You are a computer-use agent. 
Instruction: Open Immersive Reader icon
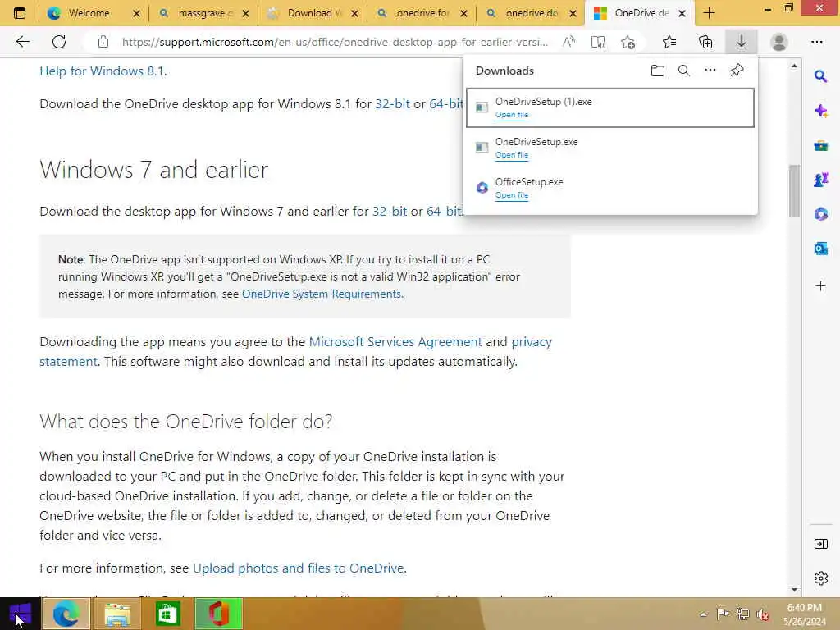click(x=598, y=42)
